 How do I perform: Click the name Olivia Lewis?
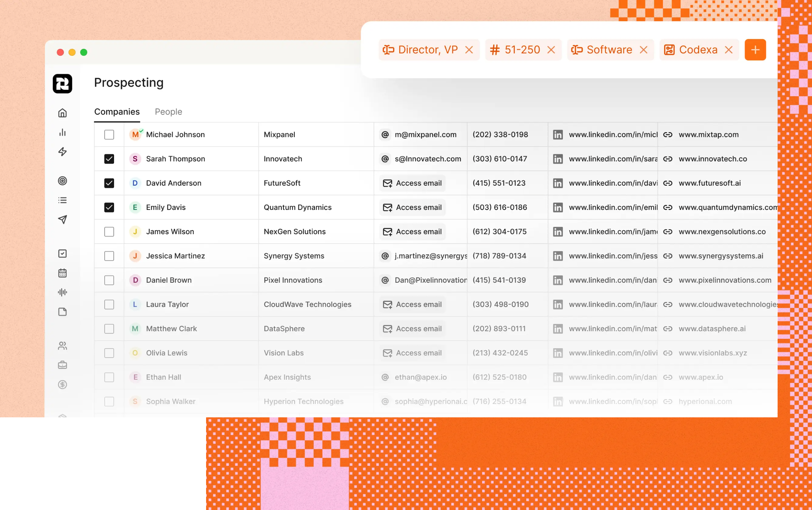pyautogui.click(x=167, y=353)
